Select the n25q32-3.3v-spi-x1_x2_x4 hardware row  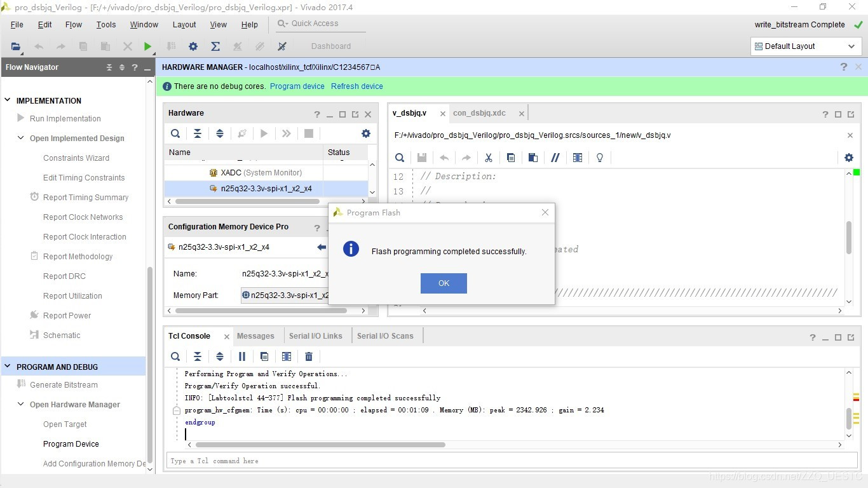[266, 189]
